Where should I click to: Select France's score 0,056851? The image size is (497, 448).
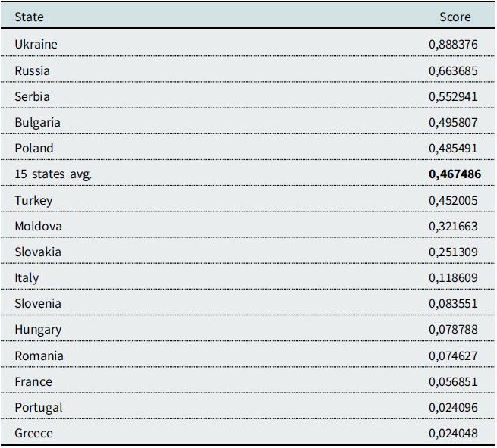tap(454, 381)
